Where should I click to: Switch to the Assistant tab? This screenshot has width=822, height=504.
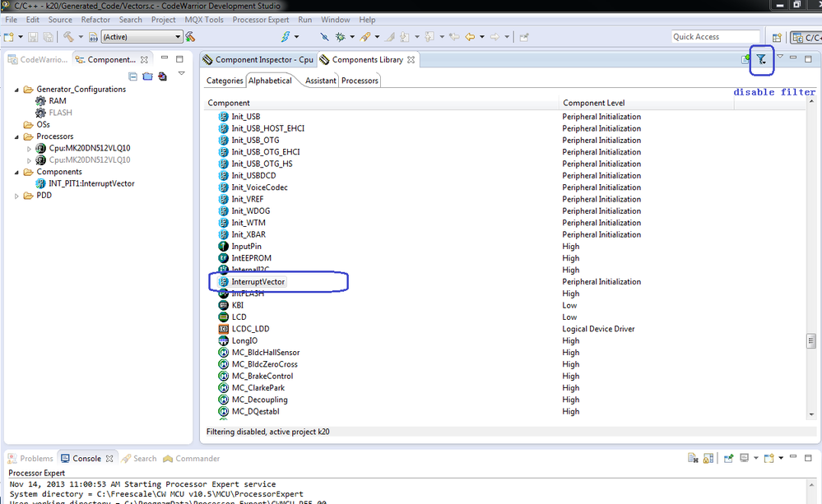(320, 81)
